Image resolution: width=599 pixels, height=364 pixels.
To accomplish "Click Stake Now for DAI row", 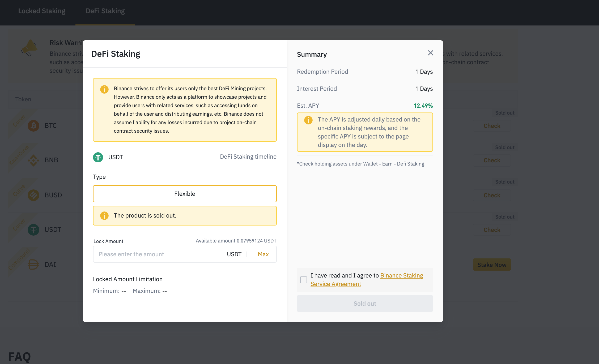I will [492, 265].
